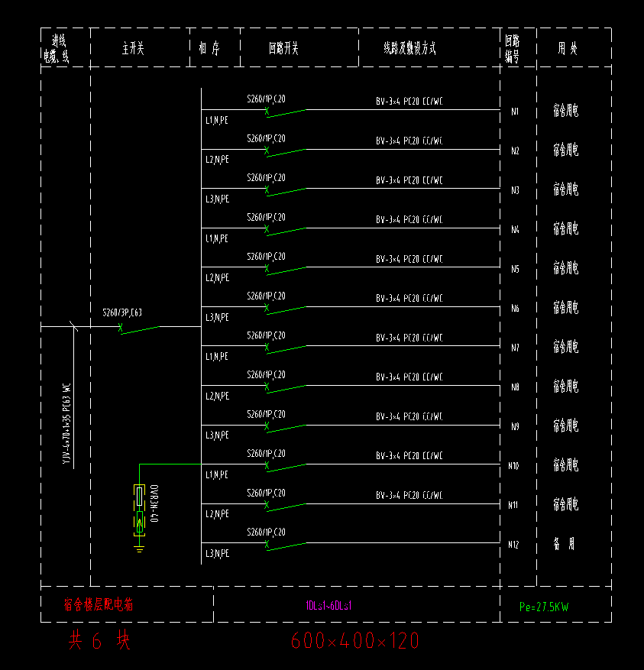Click the 相序 column header
This screenshot has height=670, width=644.
point(209,48)
